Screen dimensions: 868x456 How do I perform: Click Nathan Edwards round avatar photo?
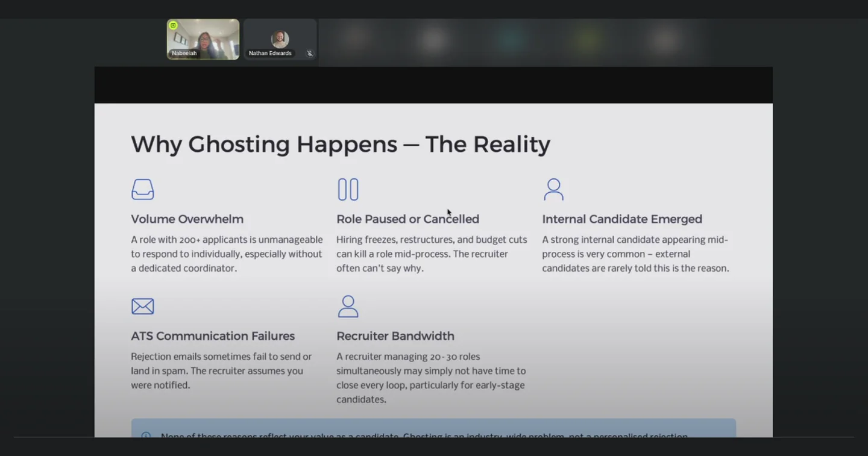coord(280,39)
